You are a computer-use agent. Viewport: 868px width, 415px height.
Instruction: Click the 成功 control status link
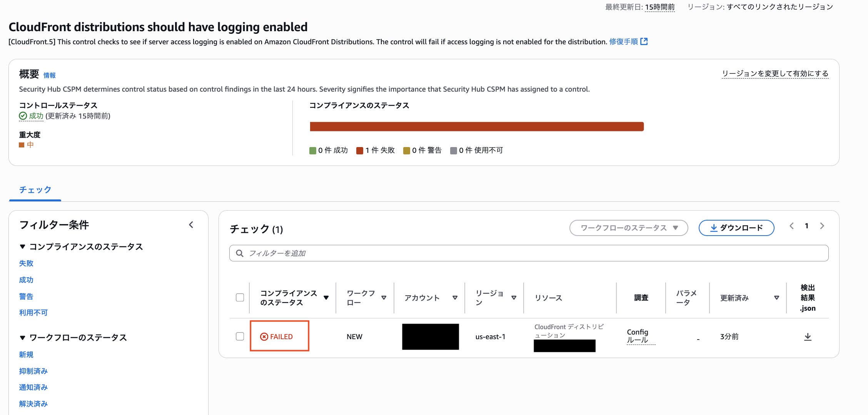[x=36, y=116]
